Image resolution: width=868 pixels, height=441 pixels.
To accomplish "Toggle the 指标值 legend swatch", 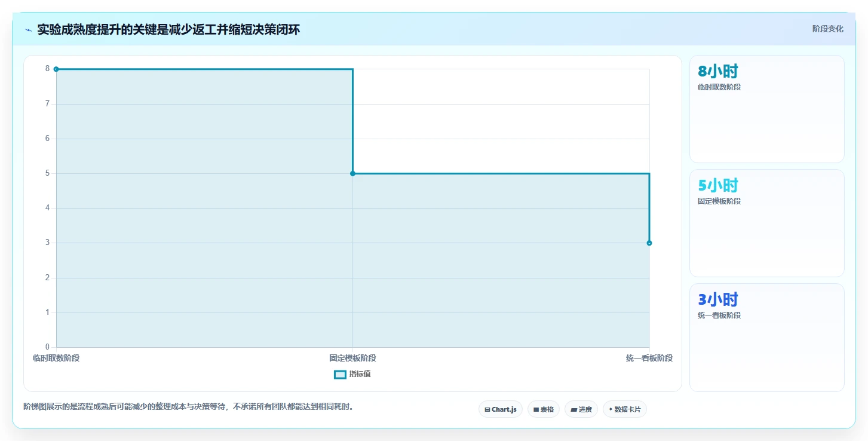I will pyautogui.click(x=340, y=375).
